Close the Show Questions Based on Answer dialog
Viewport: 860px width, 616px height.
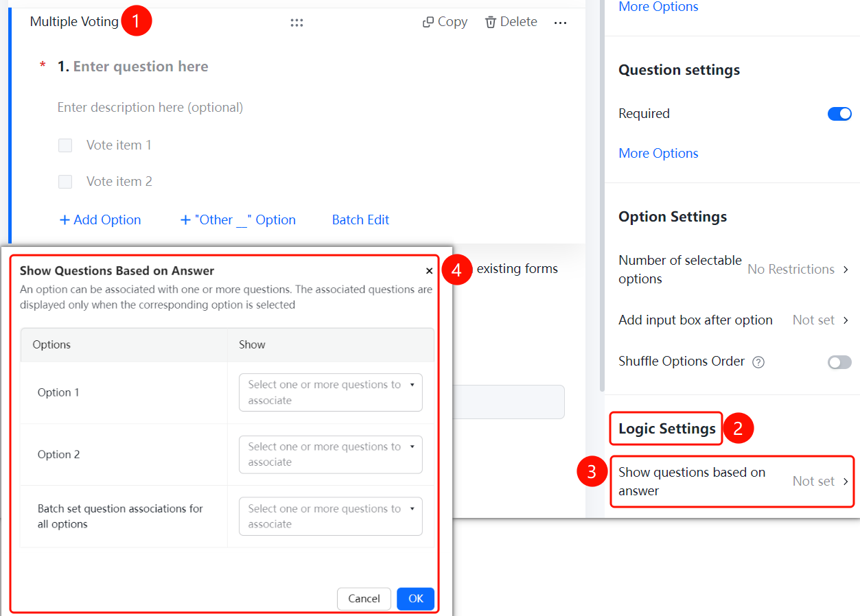pyautogui.click(x=429, y=271)
